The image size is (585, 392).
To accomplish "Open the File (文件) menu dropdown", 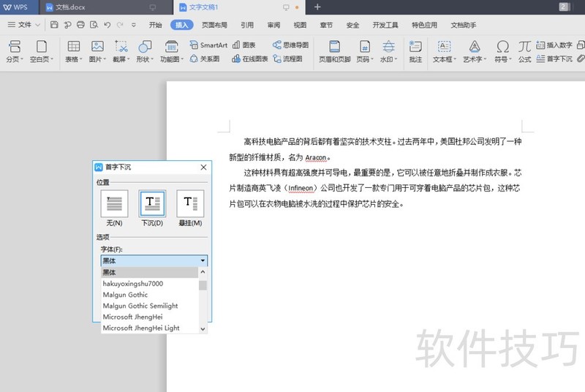I will (24, 25).
